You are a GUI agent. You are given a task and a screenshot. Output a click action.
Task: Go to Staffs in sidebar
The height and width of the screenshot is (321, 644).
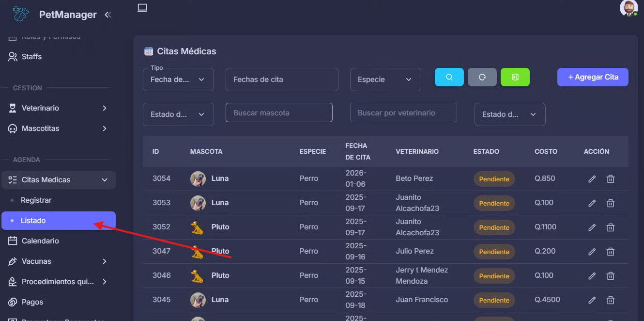[x=31, y=57]
